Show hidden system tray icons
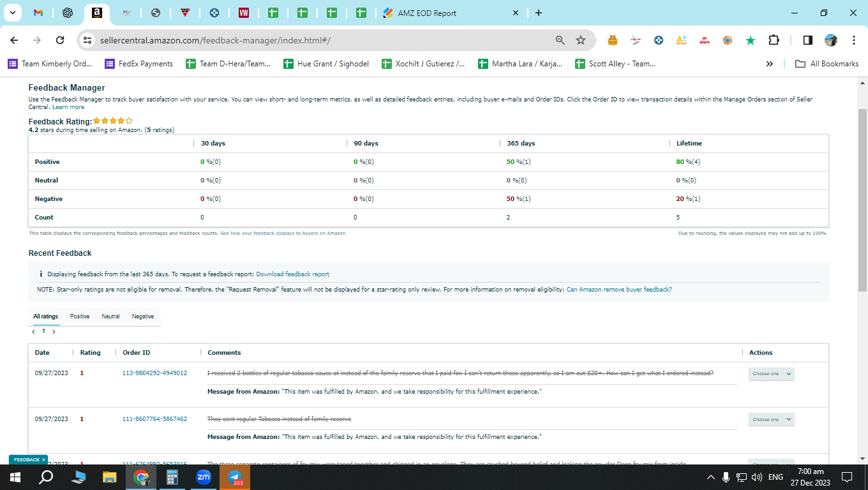Viewport: 868px width, 490px height. click(x=711, y=477)
